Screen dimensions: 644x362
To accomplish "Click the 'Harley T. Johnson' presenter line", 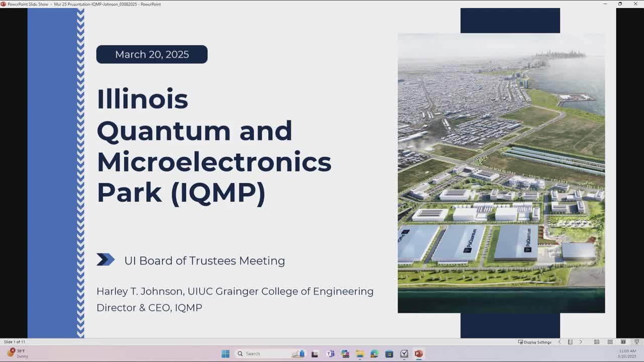I will [235, 291].
